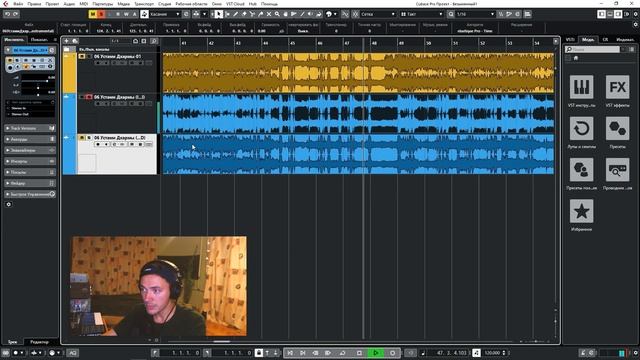This screenshot has width=640, height=360.
Task: Expand the Посылы inspector section
Action: 30,172
